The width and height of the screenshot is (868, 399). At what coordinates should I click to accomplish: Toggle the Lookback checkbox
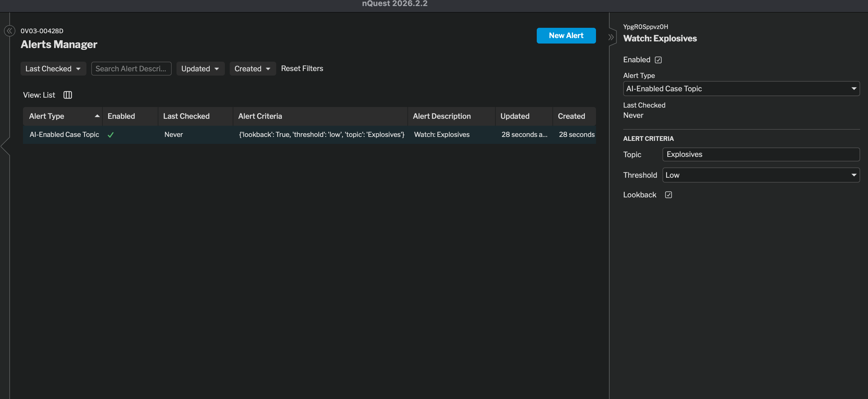click(669, 195)
